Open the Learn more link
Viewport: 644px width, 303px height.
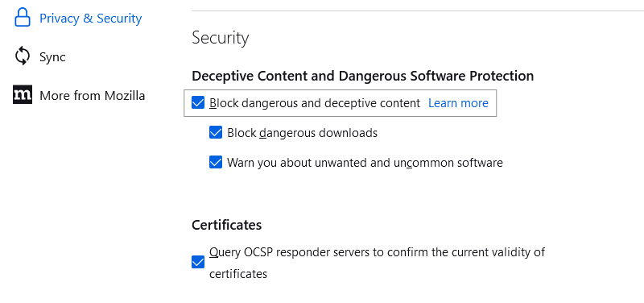click(458, 103)
